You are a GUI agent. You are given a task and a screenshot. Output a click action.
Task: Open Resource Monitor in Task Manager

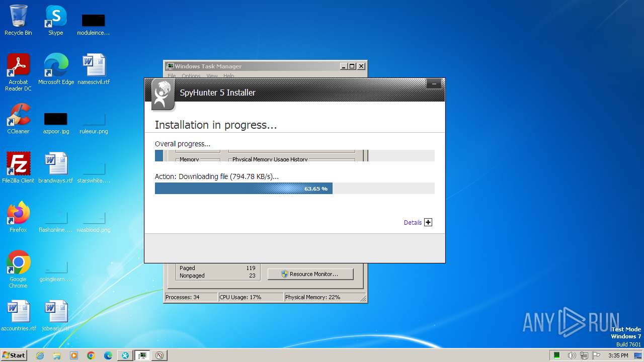310,274
